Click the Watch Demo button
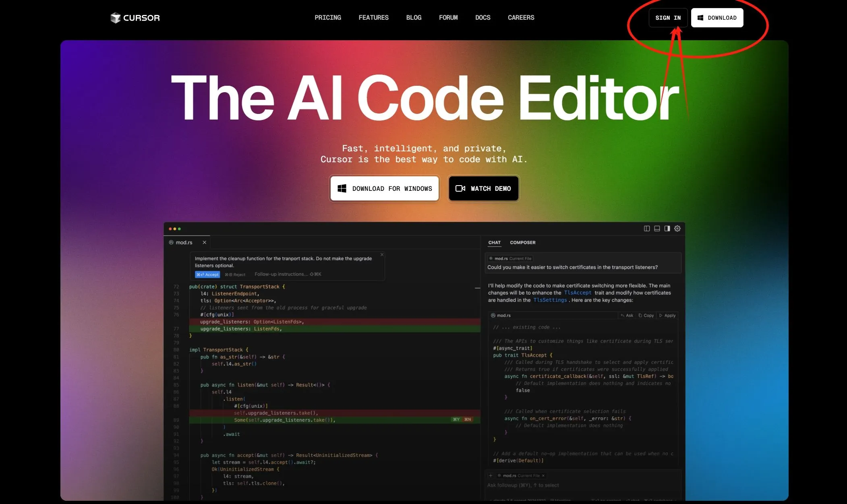This screenshot has width=847, height=504. pyautogui.click(x=483, y=188)
